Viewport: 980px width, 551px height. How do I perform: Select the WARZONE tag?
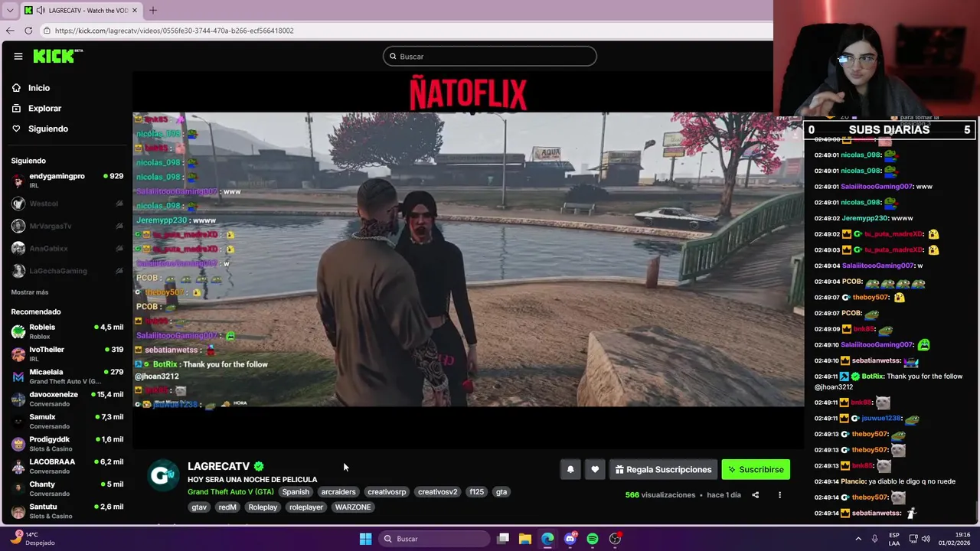[x=353, y=507]
